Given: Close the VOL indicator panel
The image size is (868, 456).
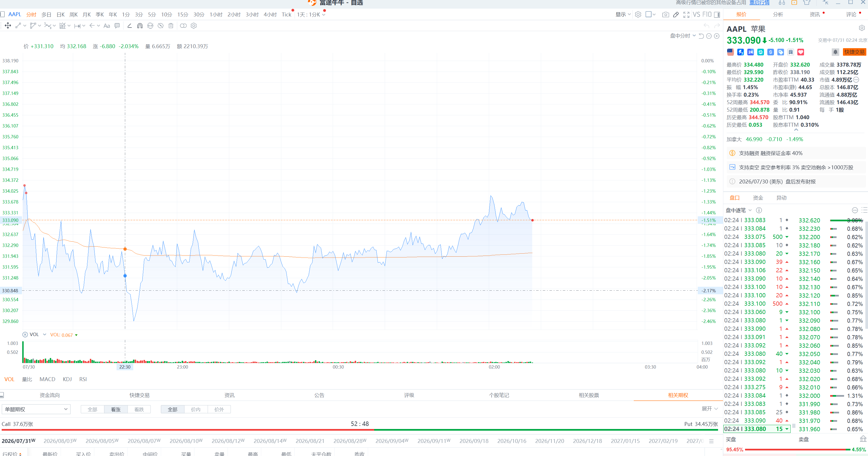Looking at the screenshot, I should 25,335.
